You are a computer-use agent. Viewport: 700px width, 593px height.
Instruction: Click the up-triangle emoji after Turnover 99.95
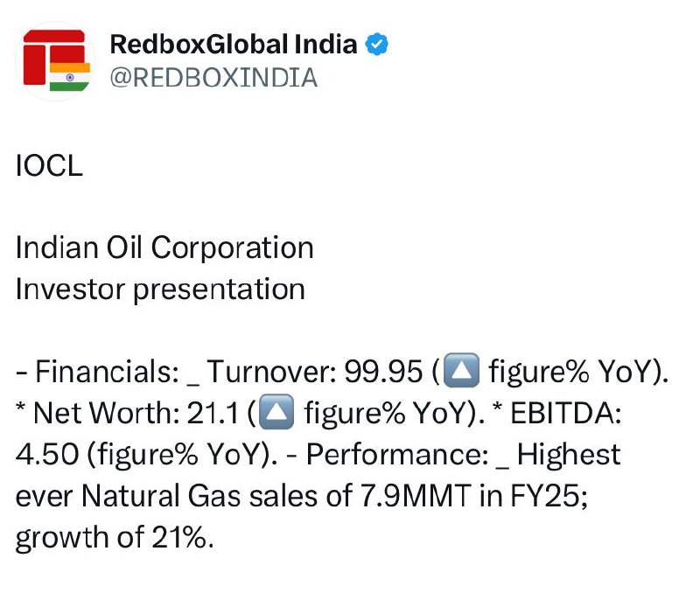tap(463, 370)
